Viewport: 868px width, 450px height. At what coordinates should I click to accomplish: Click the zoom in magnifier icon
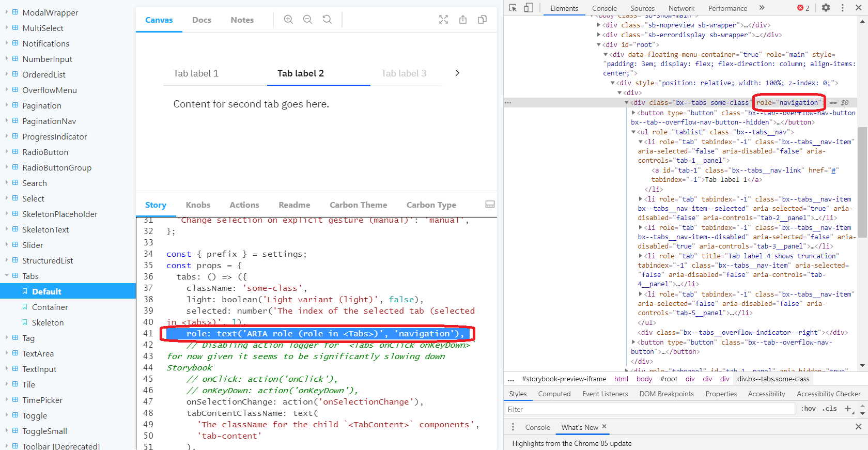[288, 20]
